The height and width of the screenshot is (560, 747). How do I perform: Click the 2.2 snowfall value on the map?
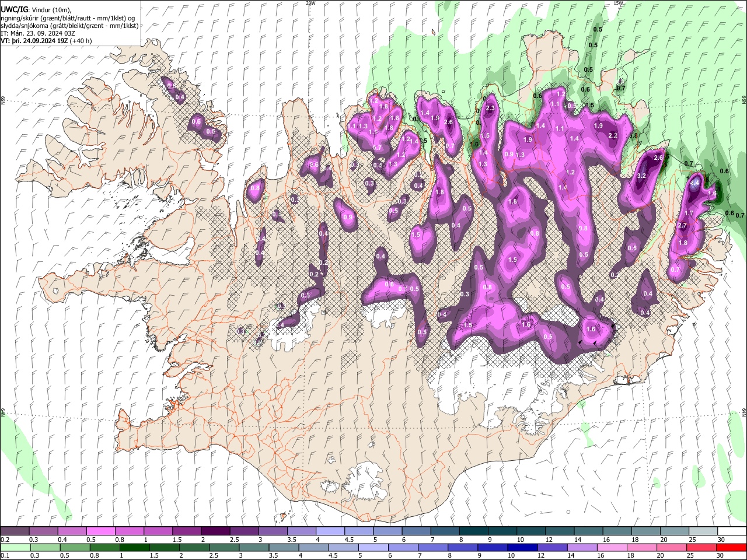[x=613, y=135]
